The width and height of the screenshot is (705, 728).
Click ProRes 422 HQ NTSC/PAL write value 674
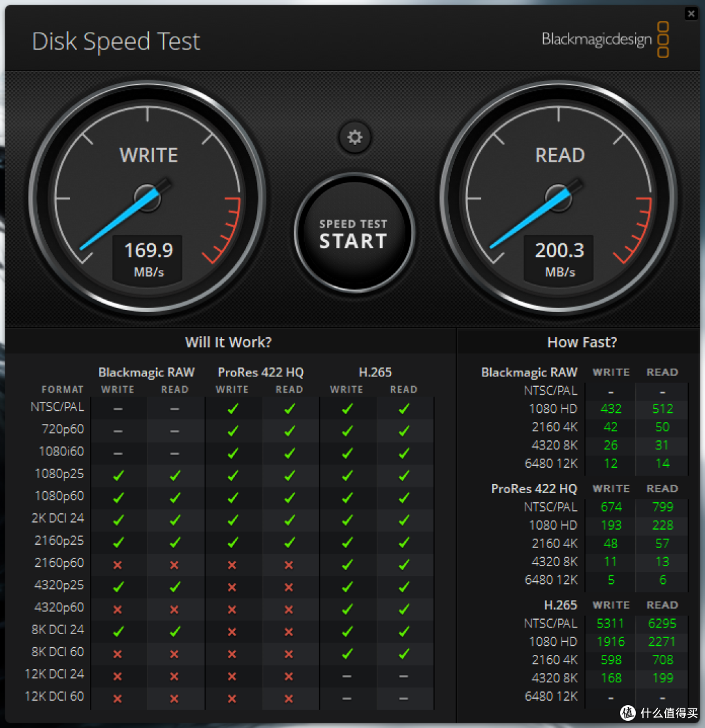pyautogui.click(x=610, y=507)
